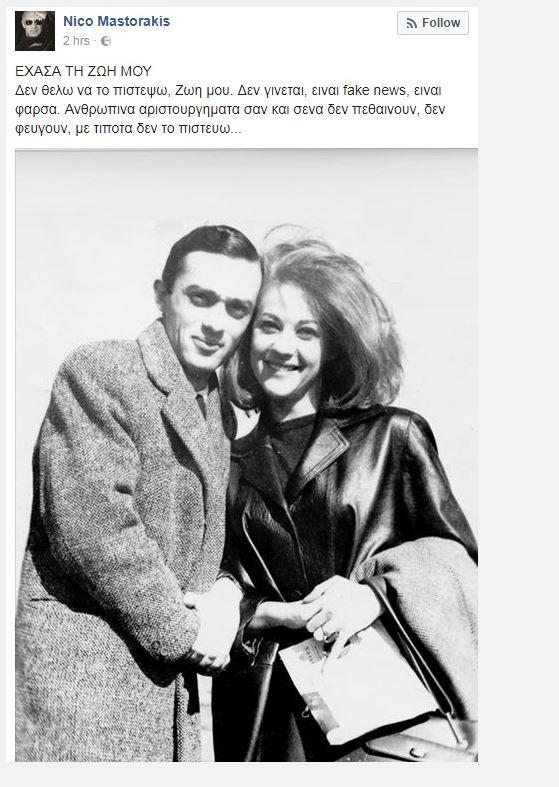This screenshot has width=559, height=787.
Task: Open Nico Mastorakis profile picture
Action: [x=35, y=31]
